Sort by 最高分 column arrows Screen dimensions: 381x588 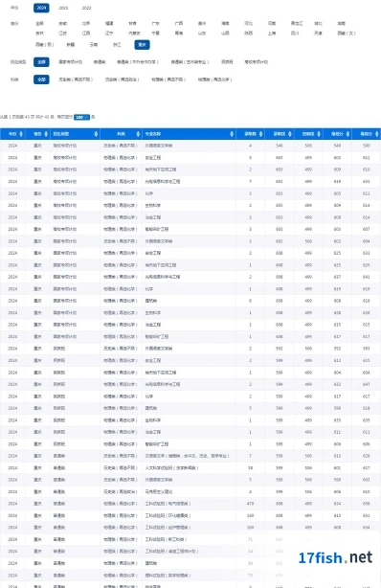pyautogui.click(x=376, y=134)
